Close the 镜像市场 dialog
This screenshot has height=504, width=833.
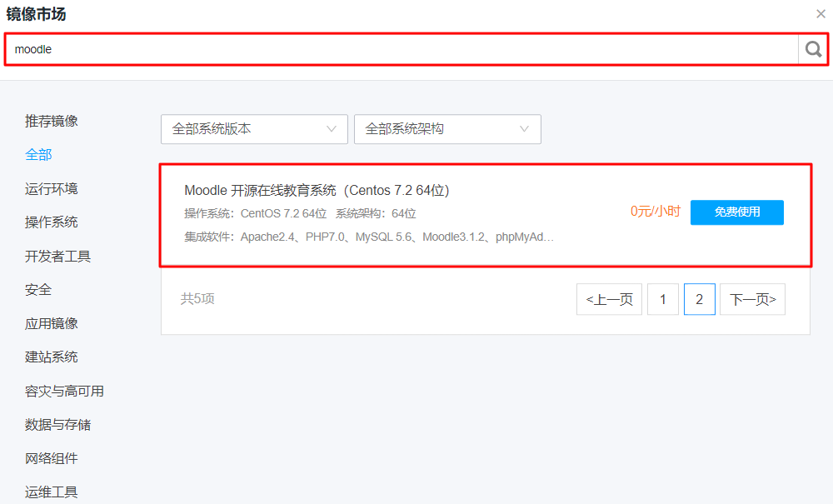click(x=821, y=14)
